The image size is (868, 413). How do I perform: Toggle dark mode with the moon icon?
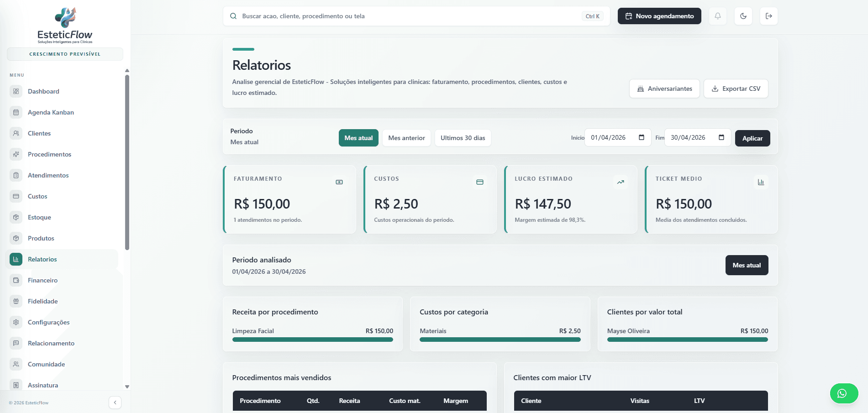click(x=743, y=16)
